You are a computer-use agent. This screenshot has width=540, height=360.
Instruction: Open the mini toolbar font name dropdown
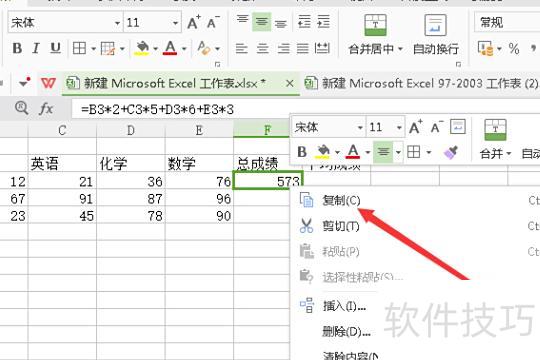pyautogui.click(x=360, y=127)
